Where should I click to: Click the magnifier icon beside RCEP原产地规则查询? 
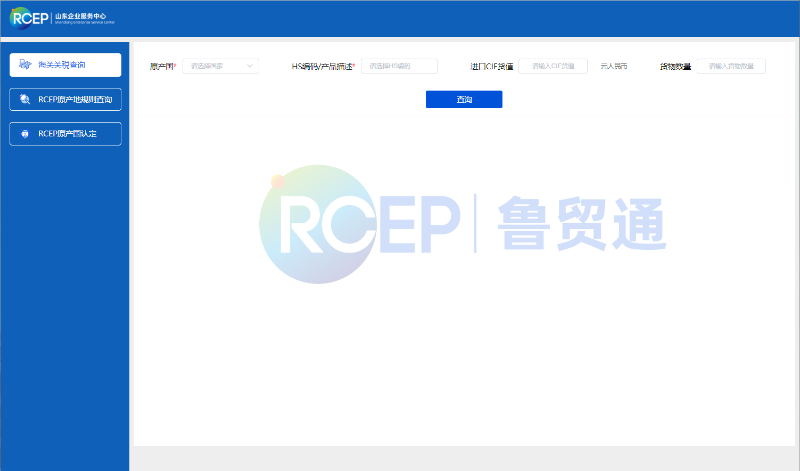pos(24,99)
